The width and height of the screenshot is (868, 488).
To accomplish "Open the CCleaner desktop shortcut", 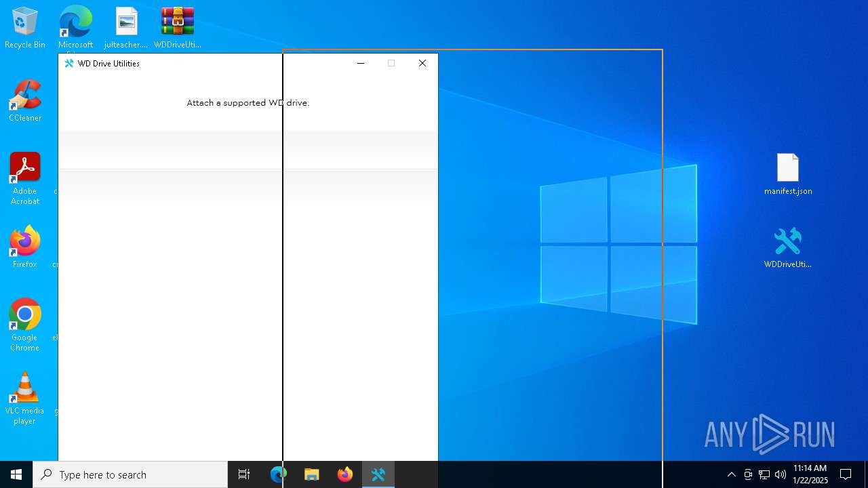I will (x=25, y=101).
